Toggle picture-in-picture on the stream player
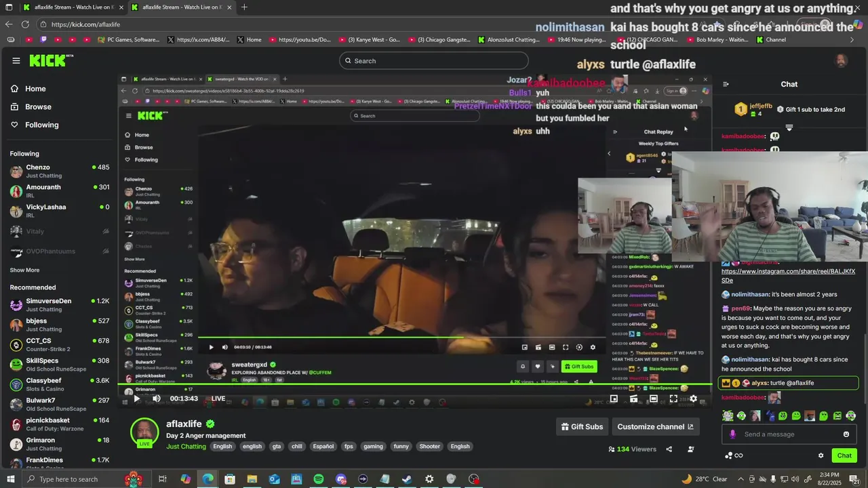868x488 pixels. coord(614,399)
